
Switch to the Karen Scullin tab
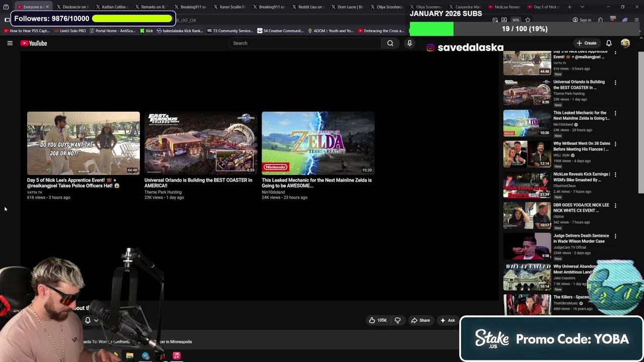(x=230, y=7)
